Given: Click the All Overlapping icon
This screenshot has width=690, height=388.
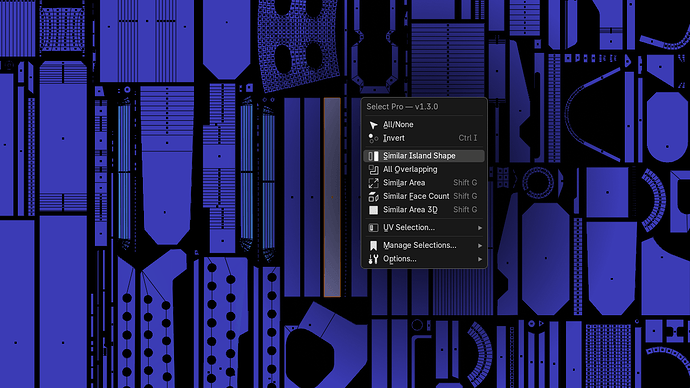Looking at the screenshot, I should pos(373,169).
